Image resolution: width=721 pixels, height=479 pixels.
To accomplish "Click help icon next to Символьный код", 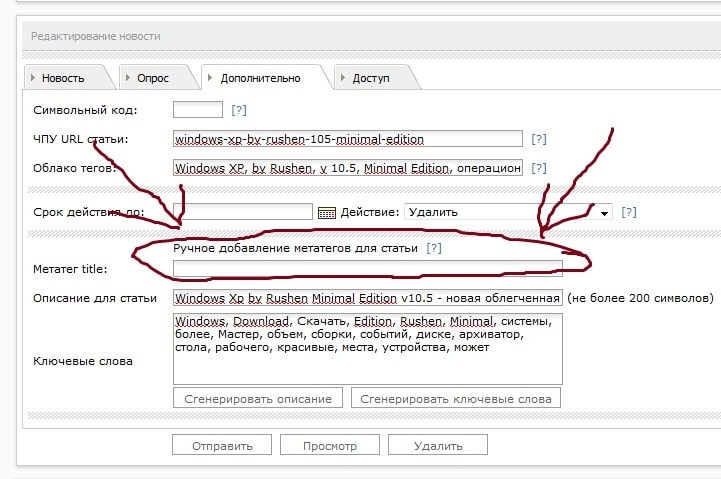I will pyautogui.click(x=239, y=110).
